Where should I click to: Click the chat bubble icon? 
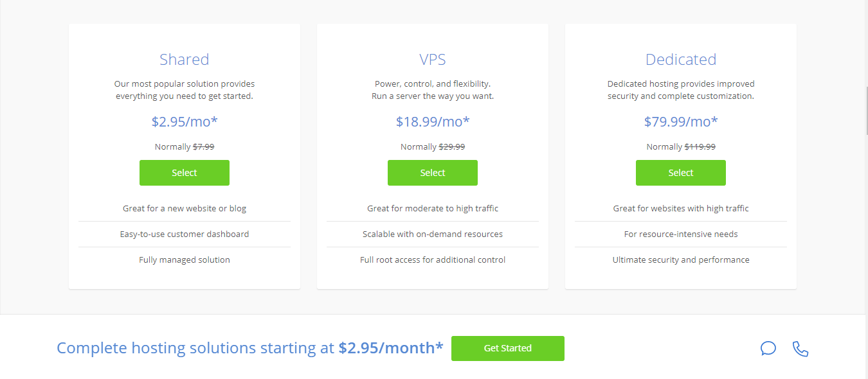pyautogui.click(x=768, y=348)
